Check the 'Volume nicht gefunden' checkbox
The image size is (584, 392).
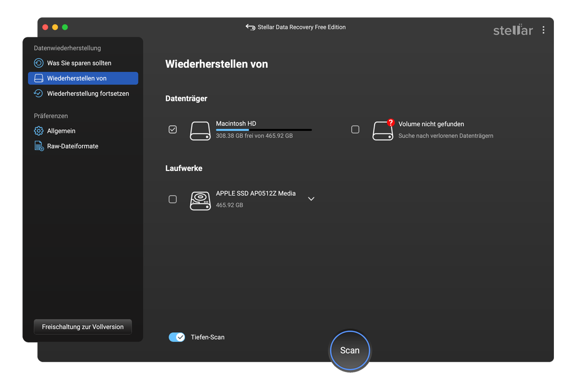355,129
